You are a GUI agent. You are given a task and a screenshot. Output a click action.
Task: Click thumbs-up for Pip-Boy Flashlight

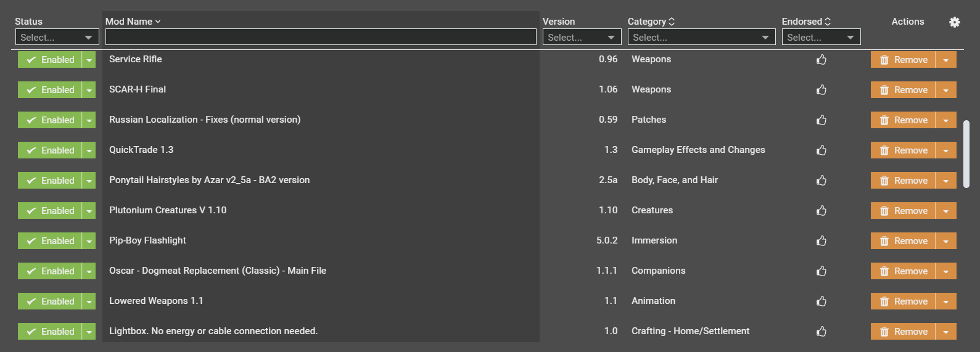[x=821, y=241]
